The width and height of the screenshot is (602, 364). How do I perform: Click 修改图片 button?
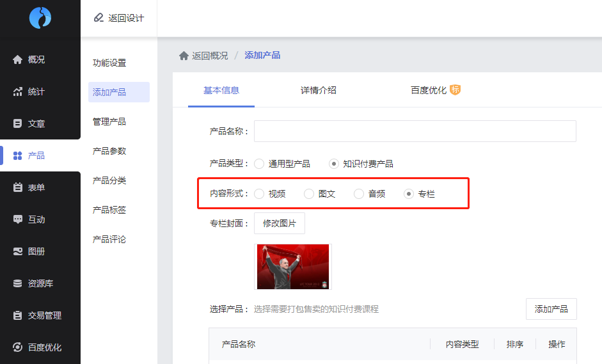point(280,223)
